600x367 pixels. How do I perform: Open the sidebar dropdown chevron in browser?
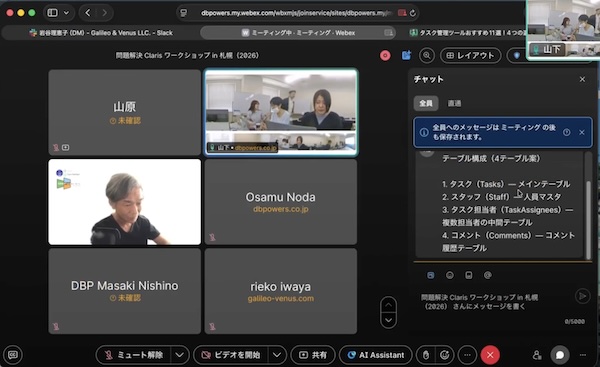click(x=66, y=13)
